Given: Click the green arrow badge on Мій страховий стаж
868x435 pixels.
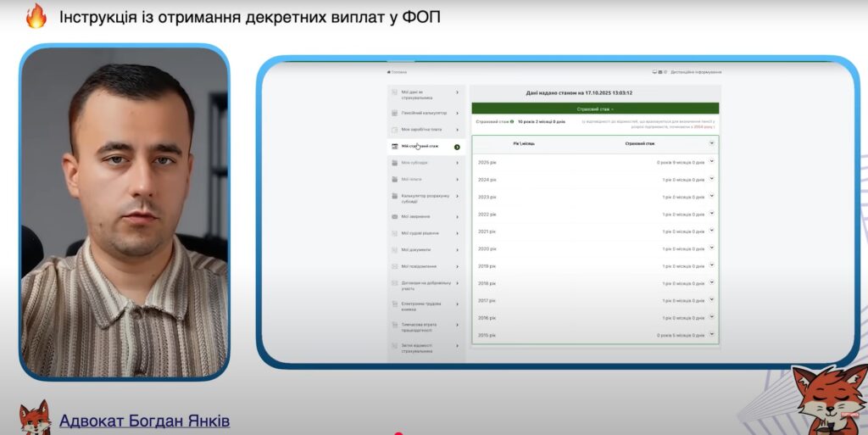Looking at the screenshot, I should click(457, 148).
